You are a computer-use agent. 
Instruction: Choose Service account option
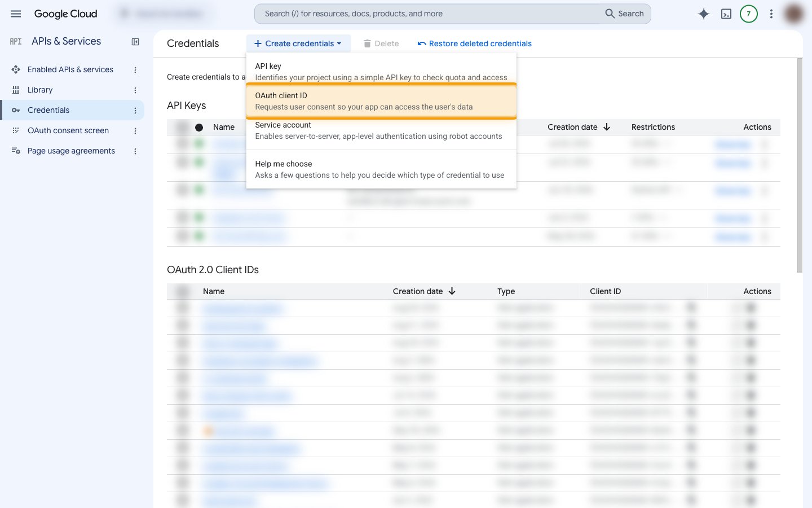click(381, 132)
